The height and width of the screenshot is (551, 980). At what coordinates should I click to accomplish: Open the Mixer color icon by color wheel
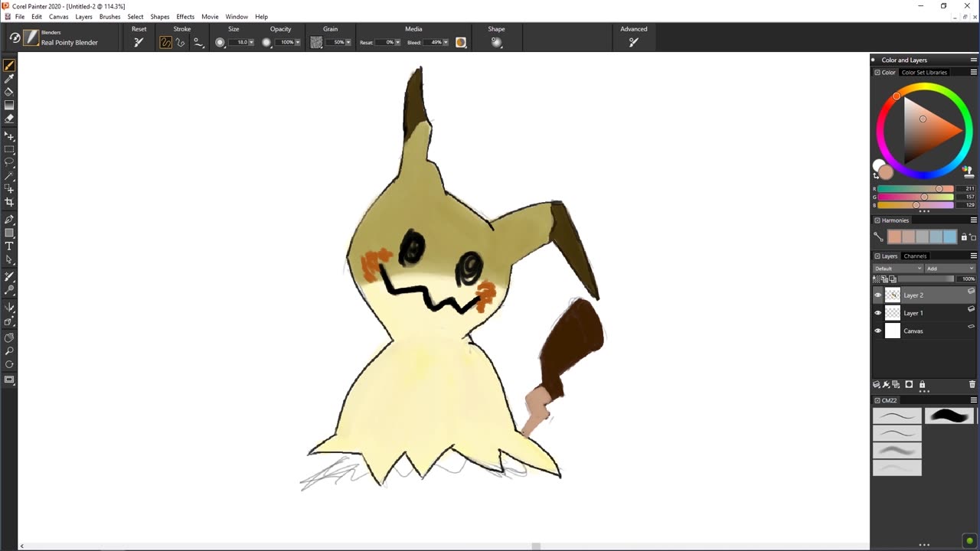(968, 171)
